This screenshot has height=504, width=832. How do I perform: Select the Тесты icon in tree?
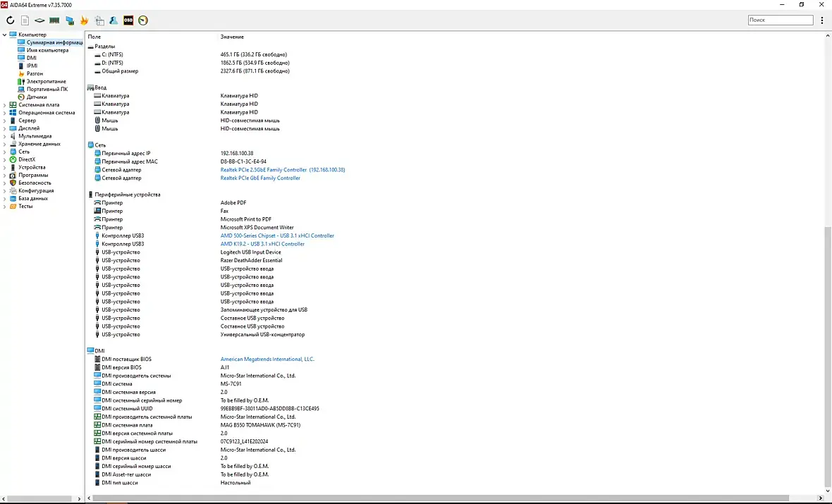pos(13,206)
